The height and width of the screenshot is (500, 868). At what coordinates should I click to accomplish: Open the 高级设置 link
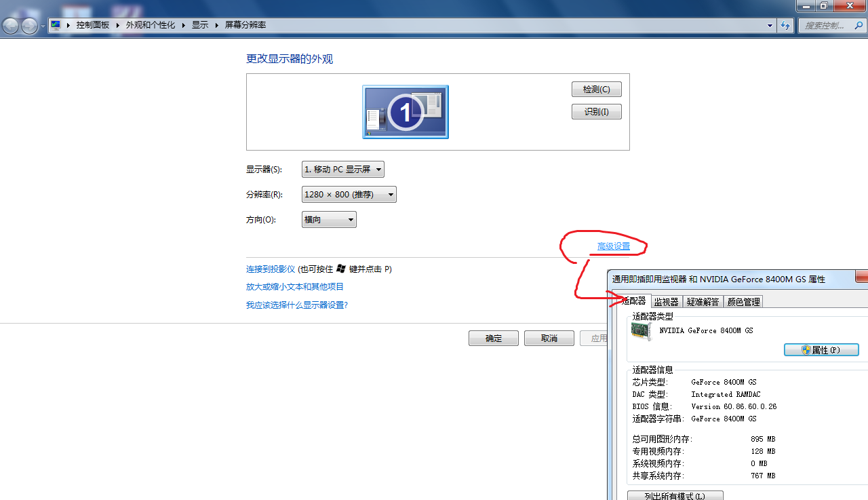click(x=614, y=246)
